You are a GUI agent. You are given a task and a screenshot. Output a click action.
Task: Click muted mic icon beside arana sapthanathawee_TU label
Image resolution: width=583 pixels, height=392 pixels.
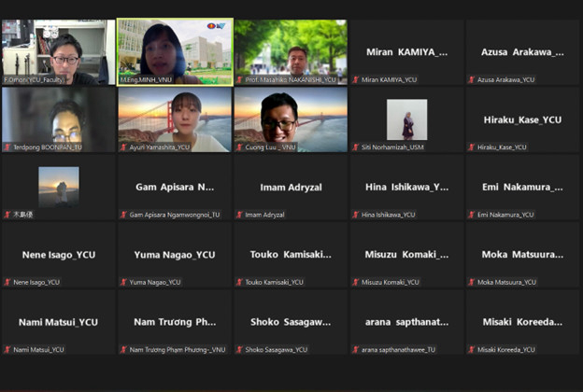[x=356, y=350]
